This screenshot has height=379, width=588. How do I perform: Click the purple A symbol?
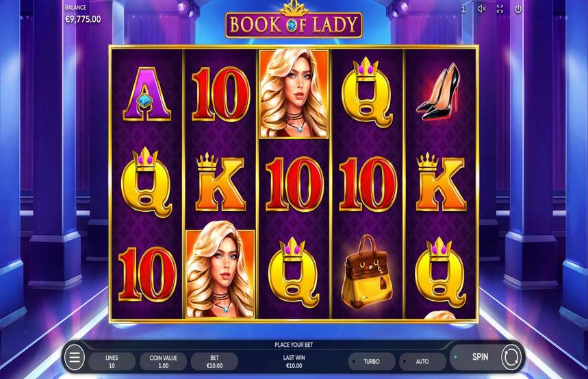tap(146, 94)
